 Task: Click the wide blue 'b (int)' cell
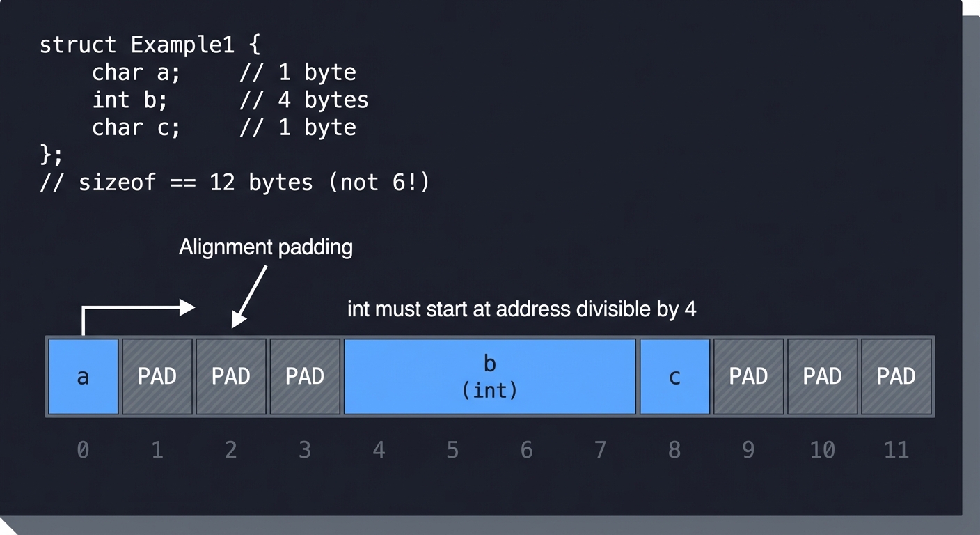pos(489,376)
